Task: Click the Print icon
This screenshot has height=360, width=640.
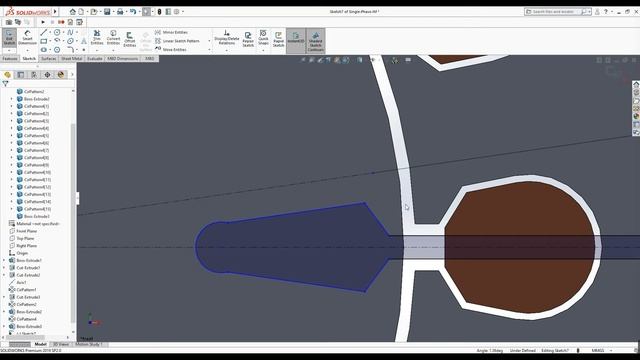Action: click(x=120, y=12)
